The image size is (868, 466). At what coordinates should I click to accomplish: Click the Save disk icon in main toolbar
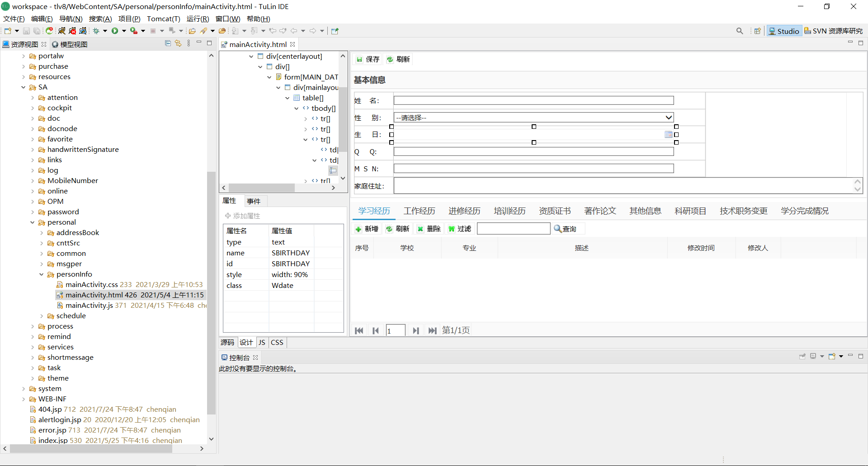pos(26,31)
